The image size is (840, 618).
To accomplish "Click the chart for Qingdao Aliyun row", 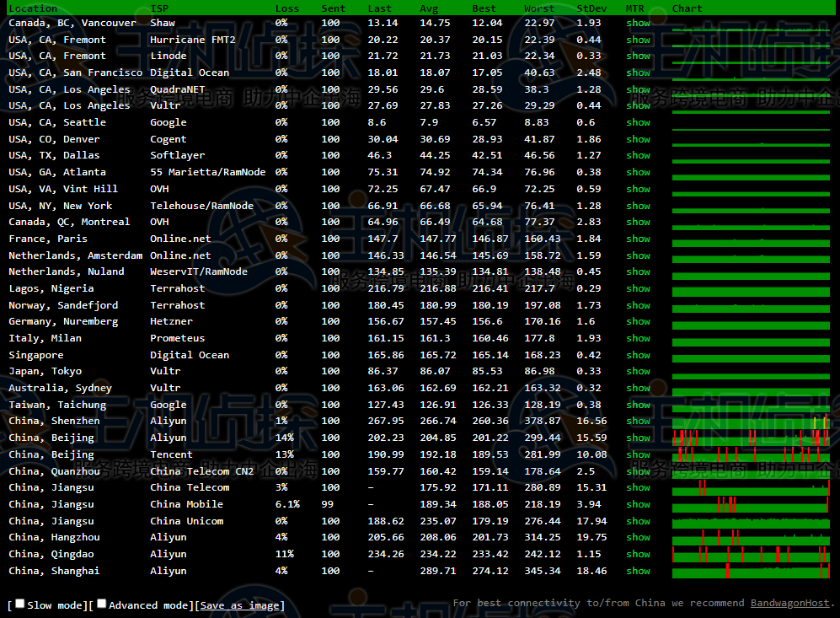I will [x=750, y=554].
